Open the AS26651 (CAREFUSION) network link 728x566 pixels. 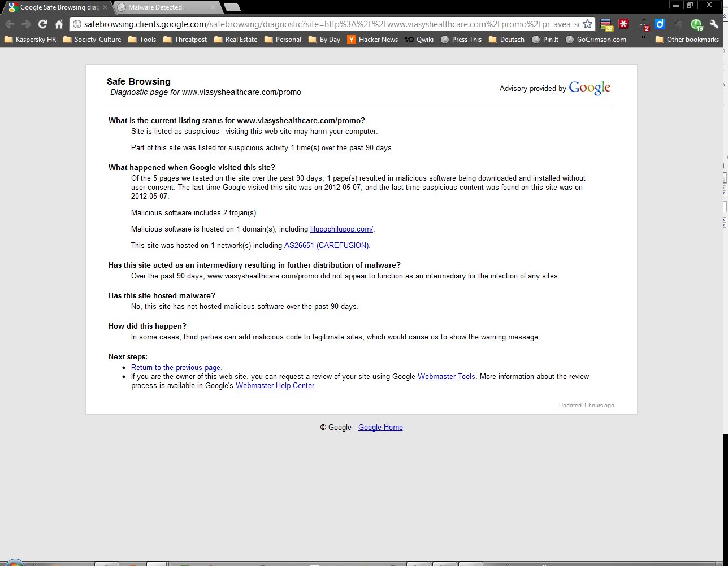point(326,246)
